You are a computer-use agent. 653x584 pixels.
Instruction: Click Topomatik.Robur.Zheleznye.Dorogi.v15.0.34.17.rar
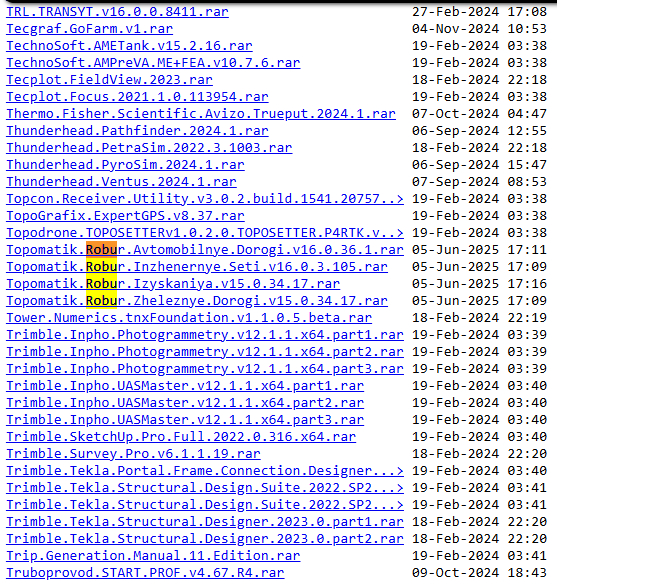pyautogui.click(x=197, y=301)
